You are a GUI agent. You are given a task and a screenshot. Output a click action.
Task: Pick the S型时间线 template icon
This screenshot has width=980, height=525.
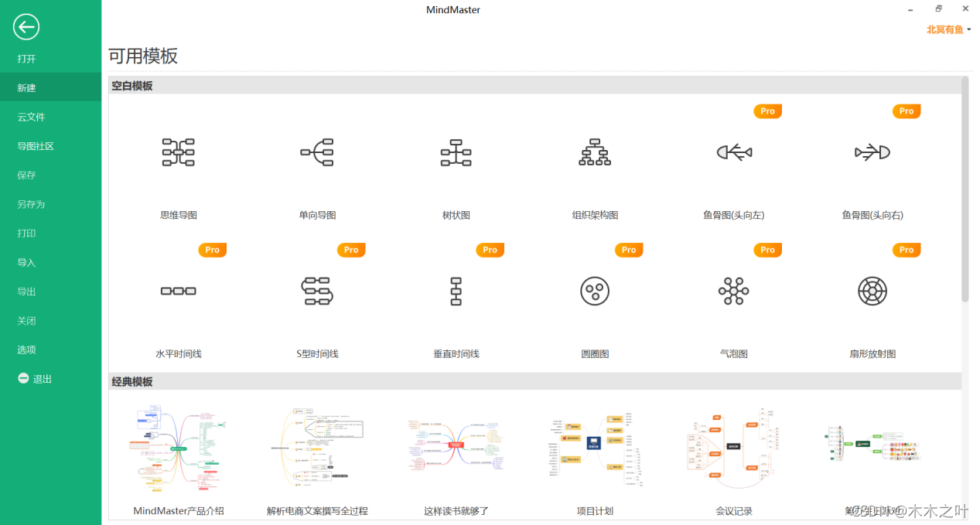[317, 291]
